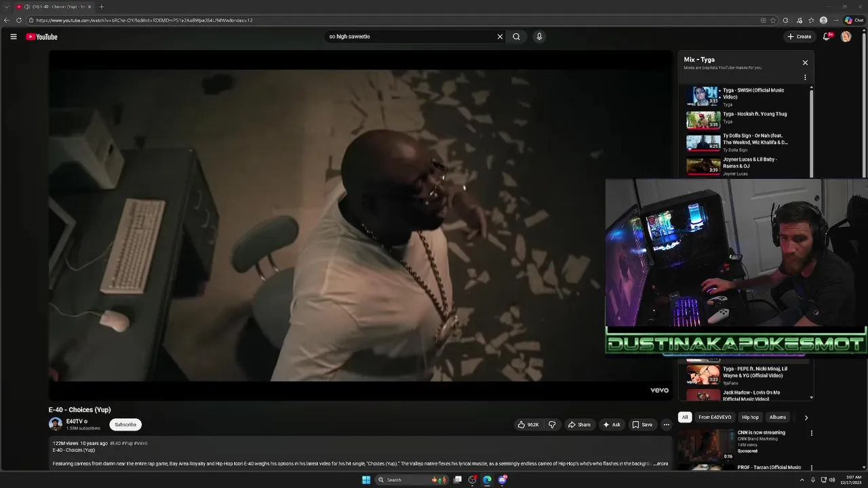Open Discord on taskbar
The width and height of the screenshot is (868, 488).
(502, 480)
